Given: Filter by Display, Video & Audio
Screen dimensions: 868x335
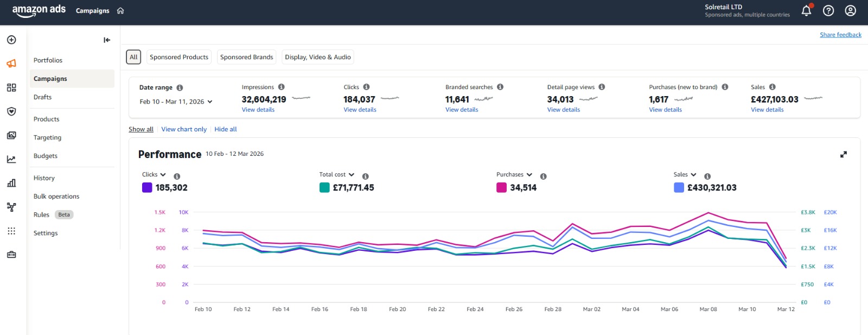Looking at the screenshot, I should pos(317,57).
